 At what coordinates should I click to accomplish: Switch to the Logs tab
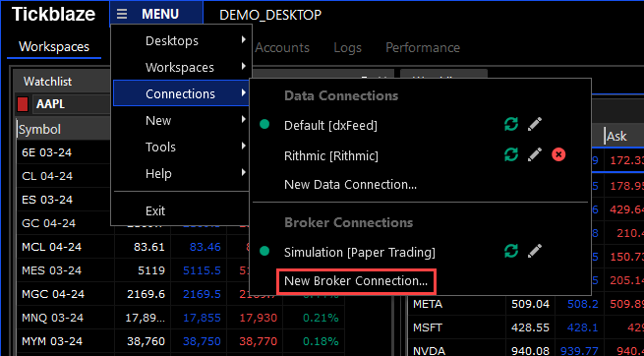tap(347, 47)
